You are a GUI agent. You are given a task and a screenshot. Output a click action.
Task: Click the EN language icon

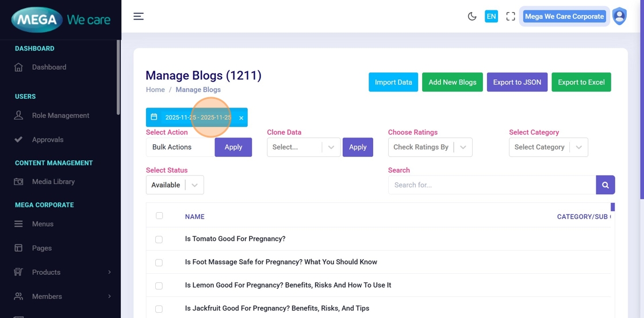pos(491,16)
